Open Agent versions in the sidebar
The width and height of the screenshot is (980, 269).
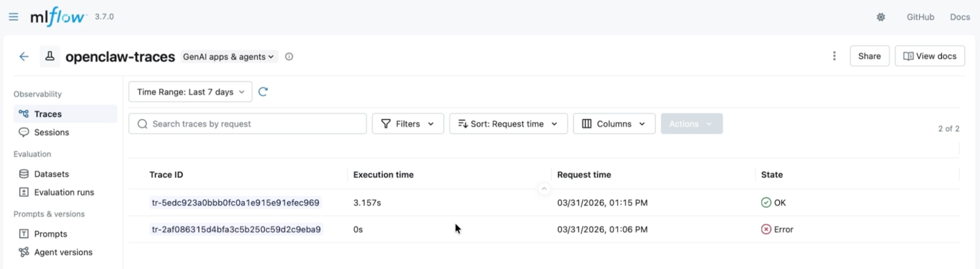[x=65, y=252]
